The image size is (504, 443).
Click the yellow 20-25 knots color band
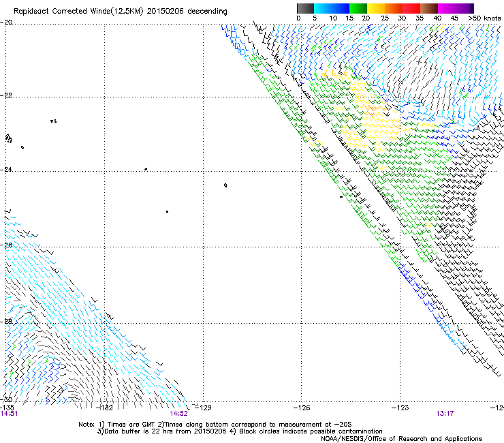tap(376, 8)
